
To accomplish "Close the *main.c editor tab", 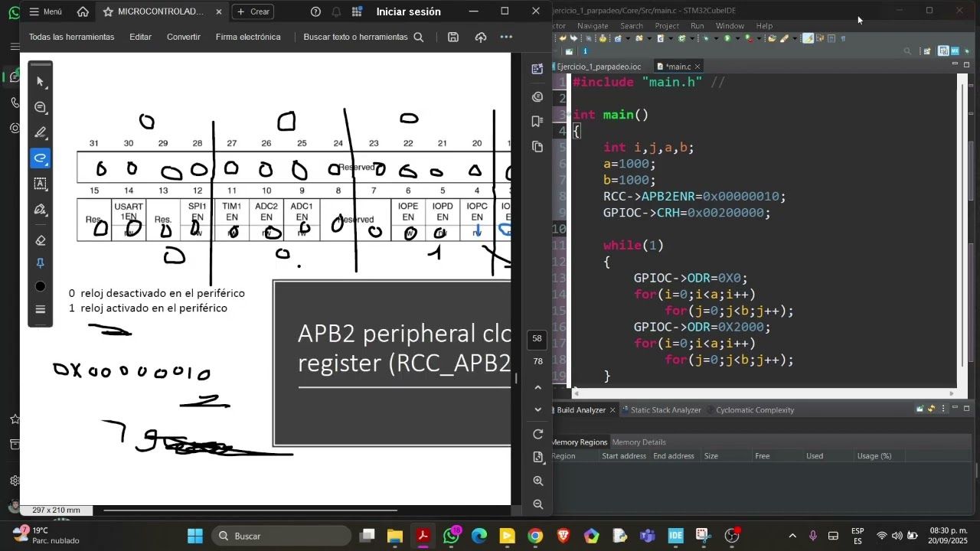I will coord(697,67).
